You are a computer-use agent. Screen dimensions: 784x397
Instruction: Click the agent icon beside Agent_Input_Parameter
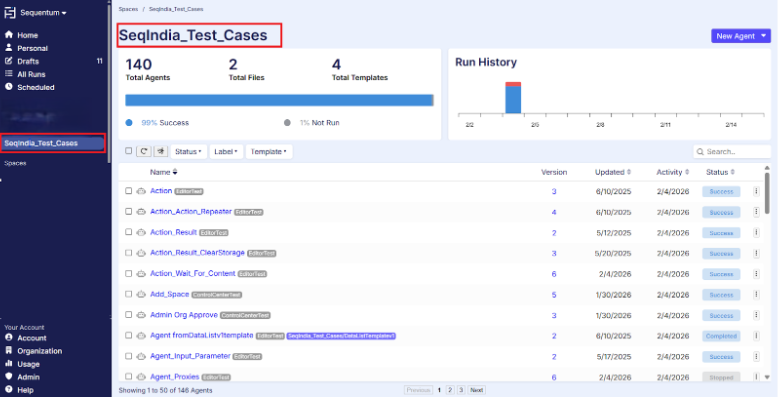click(141, 356)
